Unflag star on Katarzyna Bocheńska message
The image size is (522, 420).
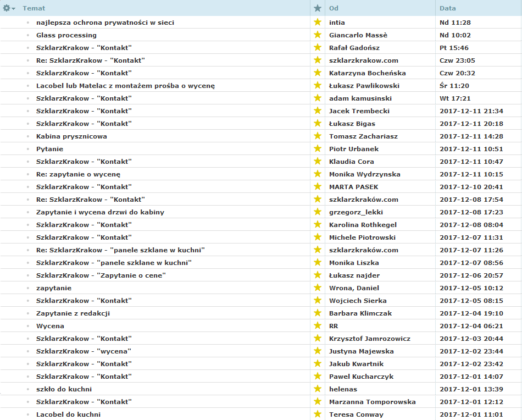coord(318,73)
